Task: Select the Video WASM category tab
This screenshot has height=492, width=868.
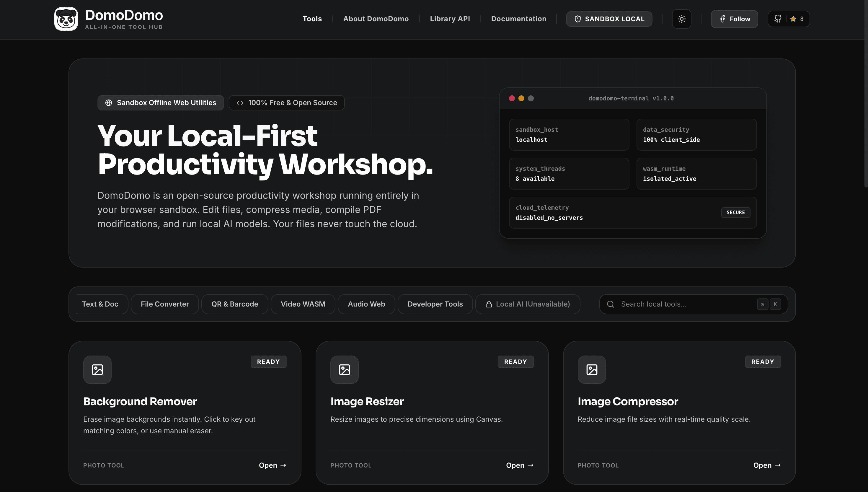Action: 303,304
